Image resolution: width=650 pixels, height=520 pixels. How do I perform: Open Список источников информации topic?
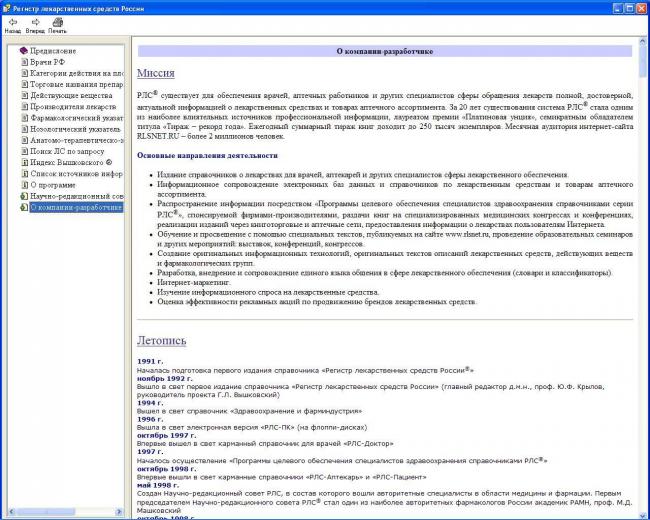77,174
